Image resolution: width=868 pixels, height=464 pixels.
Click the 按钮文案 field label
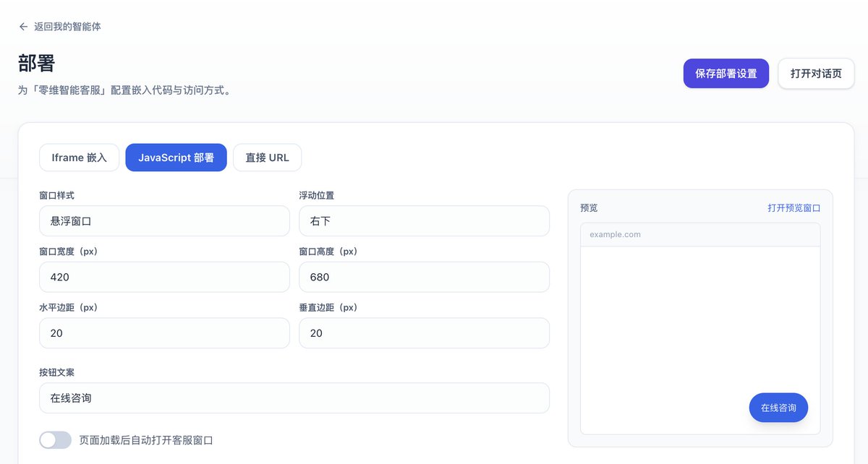56,373
